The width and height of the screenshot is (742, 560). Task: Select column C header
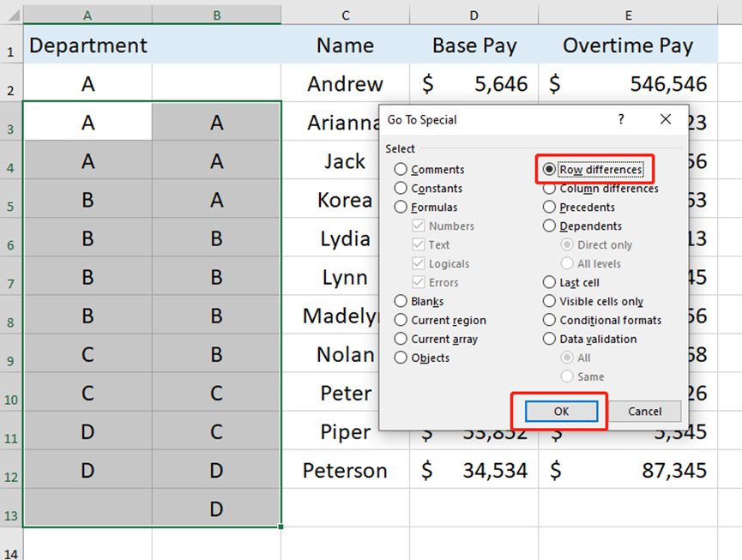(x=346, y=15)
